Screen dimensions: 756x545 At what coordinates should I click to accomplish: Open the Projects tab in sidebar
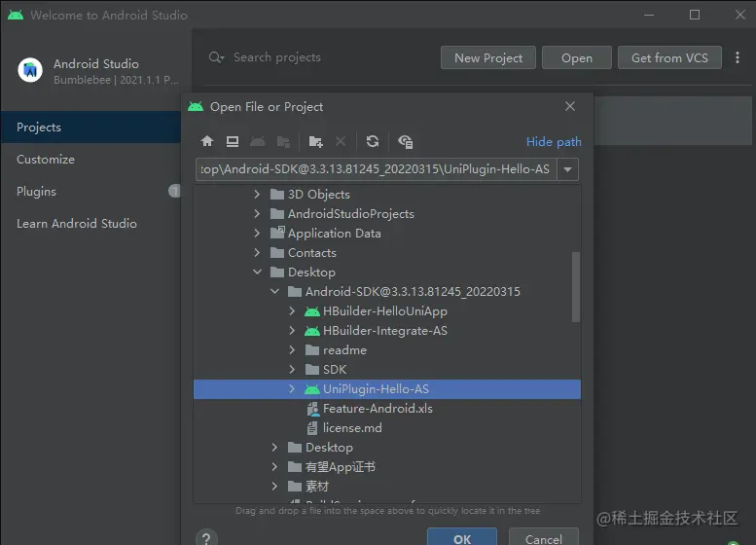click(x=90, y=127)
